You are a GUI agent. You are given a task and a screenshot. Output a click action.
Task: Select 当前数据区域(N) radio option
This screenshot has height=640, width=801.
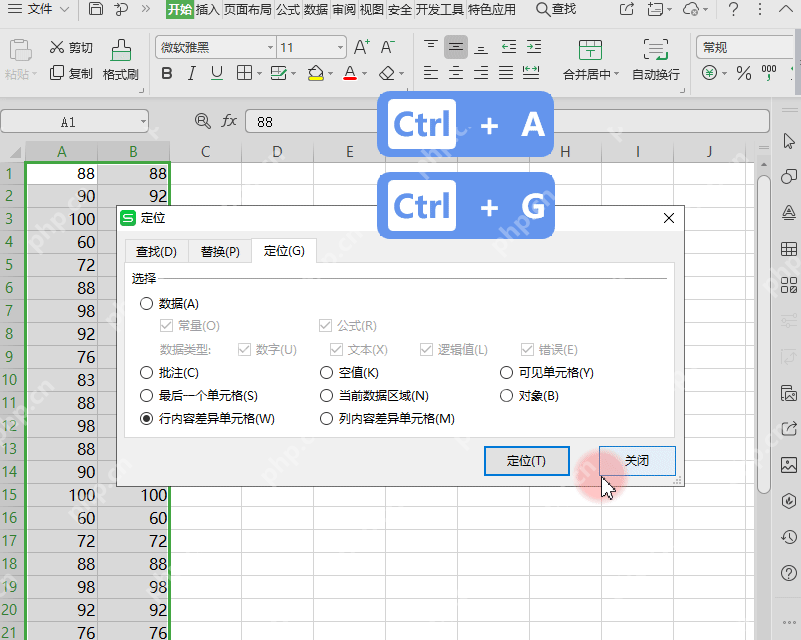pyautogui.click(x=326, y=395)
